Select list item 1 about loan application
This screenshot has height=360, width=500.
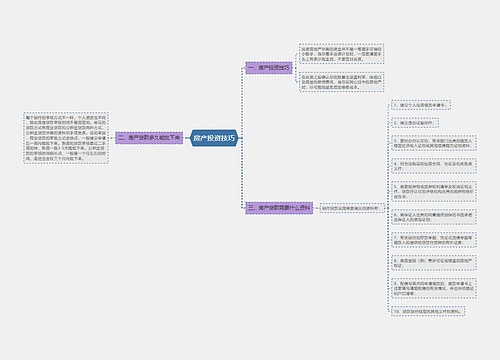pyautogui.click(x=421, y=105)
